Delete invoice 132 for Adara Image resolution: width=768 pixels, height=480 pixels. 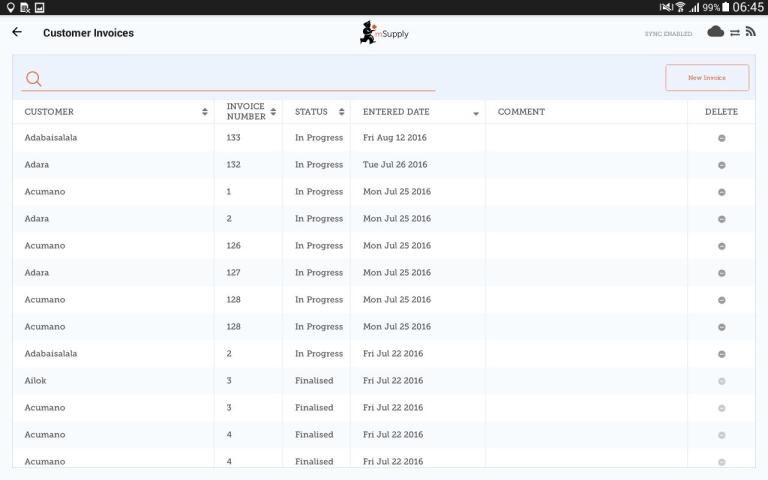[x=721, y=165]
